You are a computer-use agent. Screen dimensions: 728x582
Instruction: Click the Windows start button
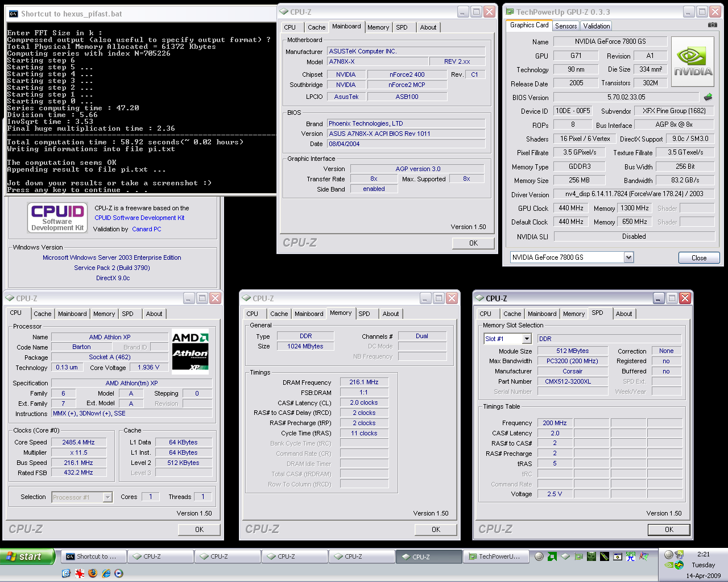pyautogui.click(x=27, y=556)
